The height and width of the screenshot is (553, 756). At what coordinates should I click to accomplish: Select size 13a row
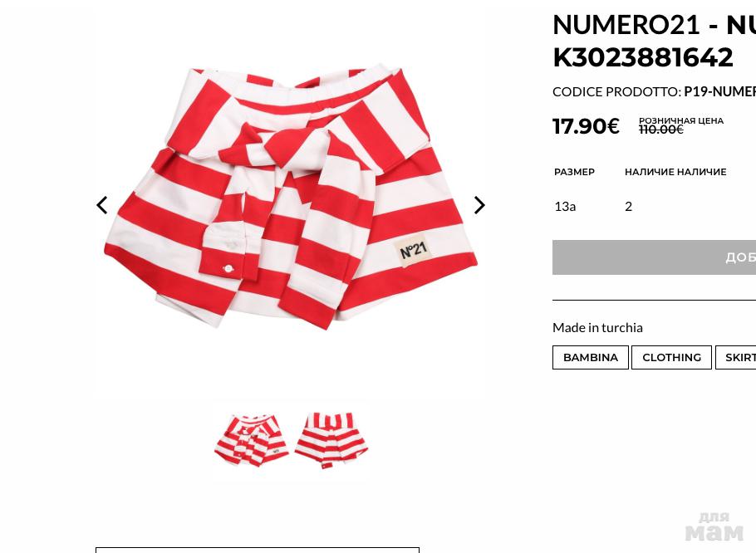655,206
